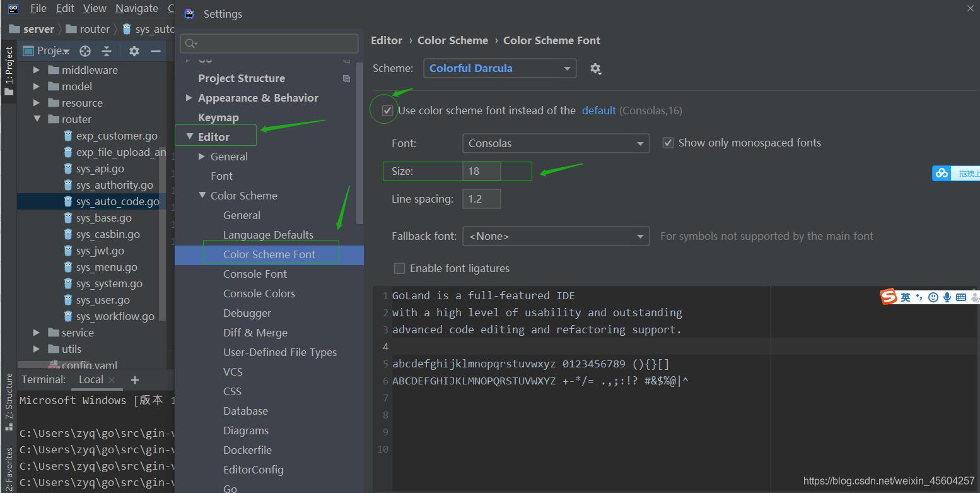The image size is (980, 493).
Task: Close the Local terminal tab
Action: (x=112, y=380)
